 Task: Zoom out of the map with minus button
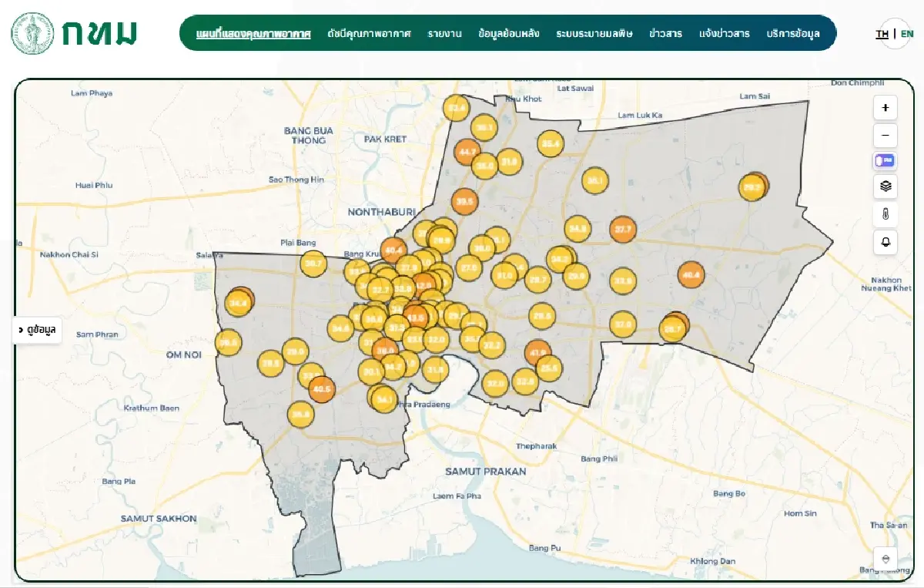pos(885,136)
